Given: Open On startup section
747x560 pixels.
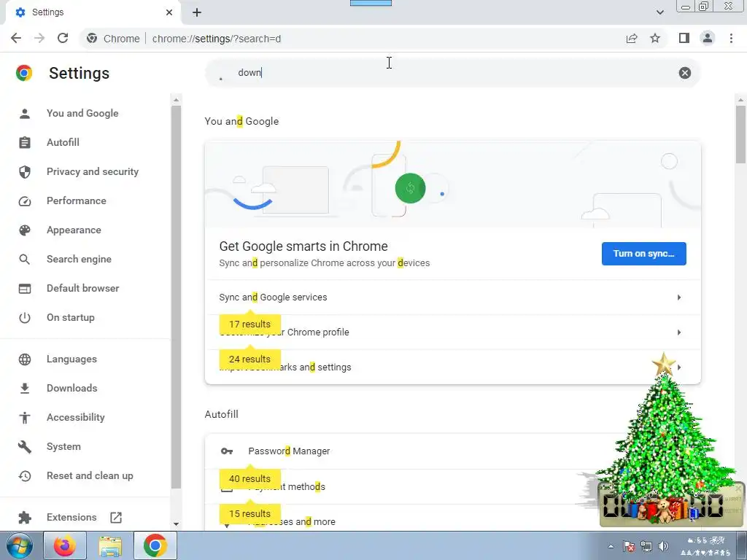Looking at the screenshot, I should coord(70,318).
